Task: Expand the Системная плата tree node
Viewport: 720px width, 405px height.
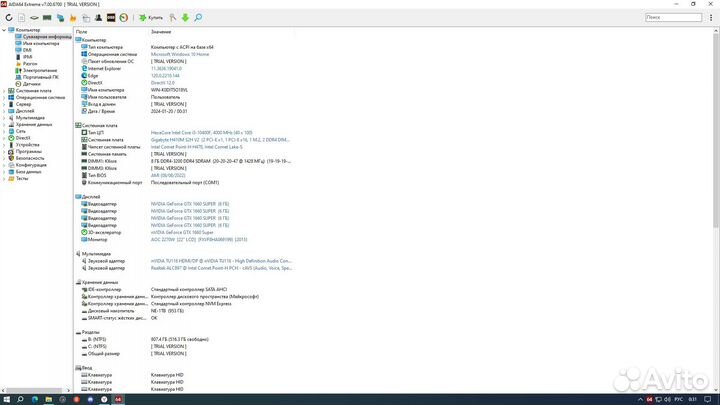Action: pyautogui.click(x=5, y=91)
